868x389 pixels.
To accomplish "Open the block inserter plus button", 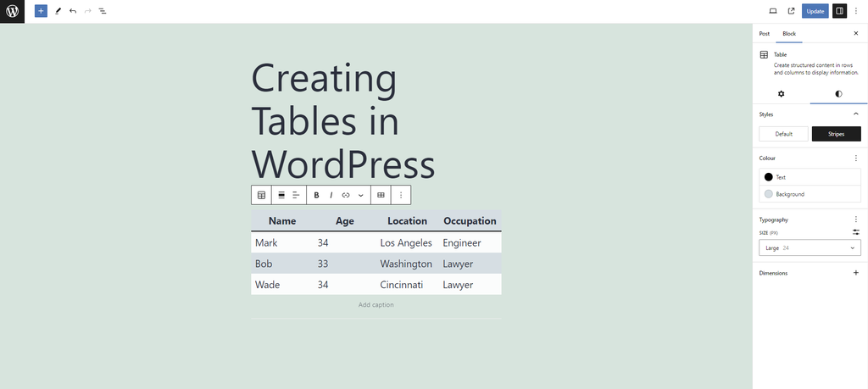I will pos(41,11).
